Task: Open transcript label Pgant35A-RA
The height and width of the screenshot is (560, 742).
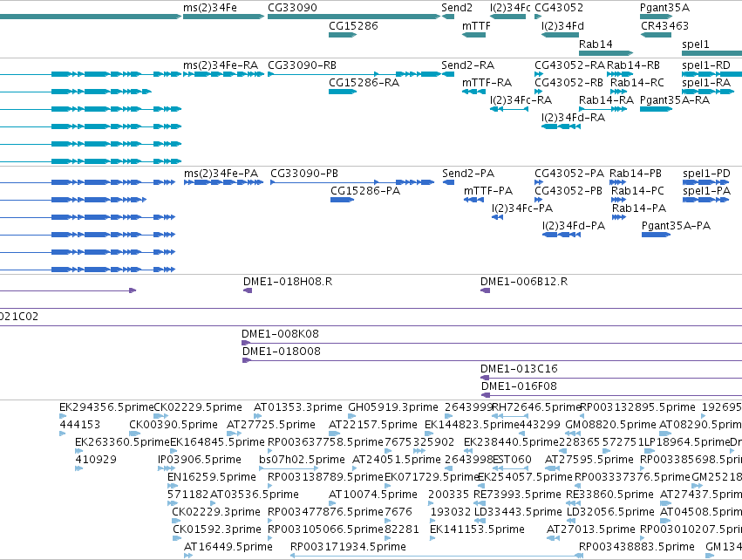Action: point(675,100)
